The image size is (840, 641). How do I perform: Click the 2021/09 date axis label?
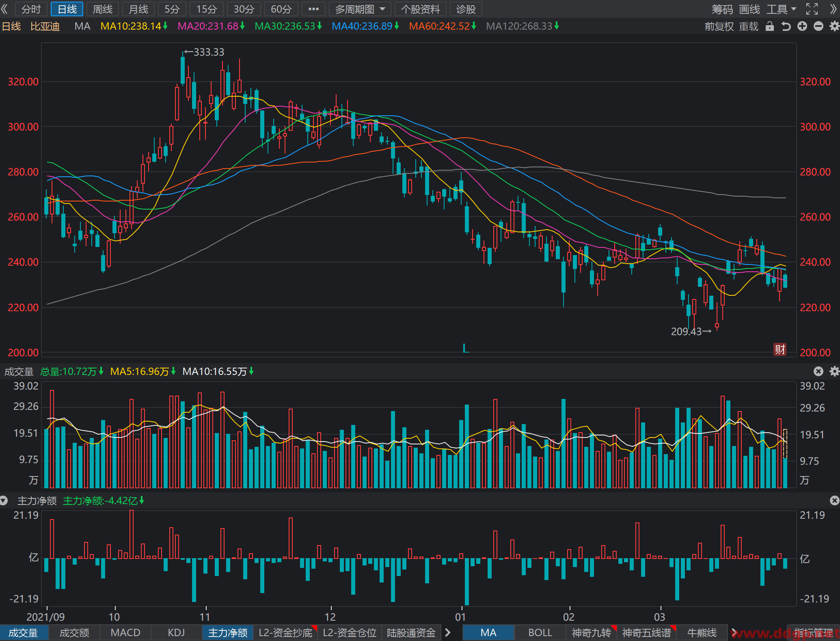point(45,617)
